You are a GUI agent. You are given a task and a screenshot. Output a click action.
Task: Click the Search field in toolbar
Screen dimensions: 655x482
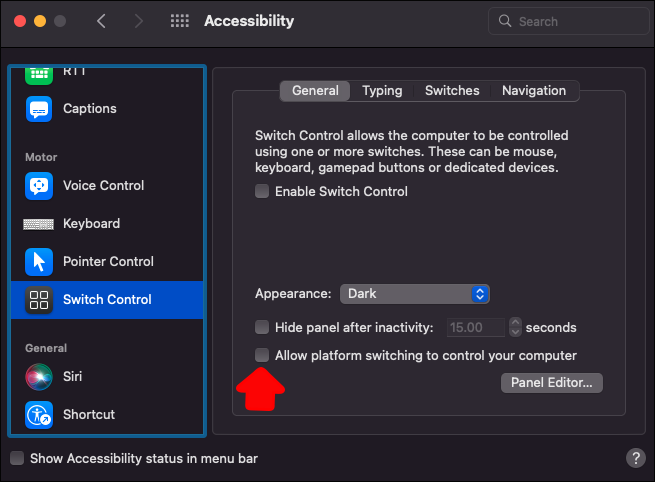click(567, 21)
